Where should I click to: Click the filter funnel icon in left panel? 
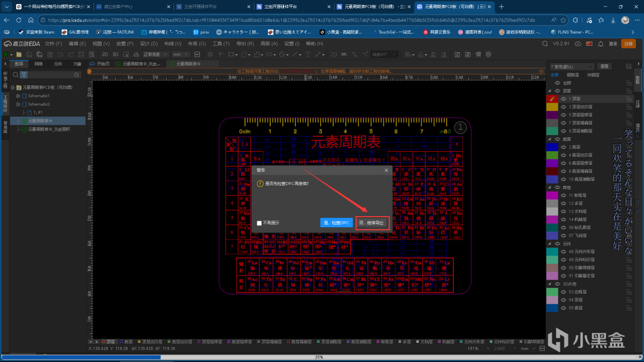[x=24, y=74]
